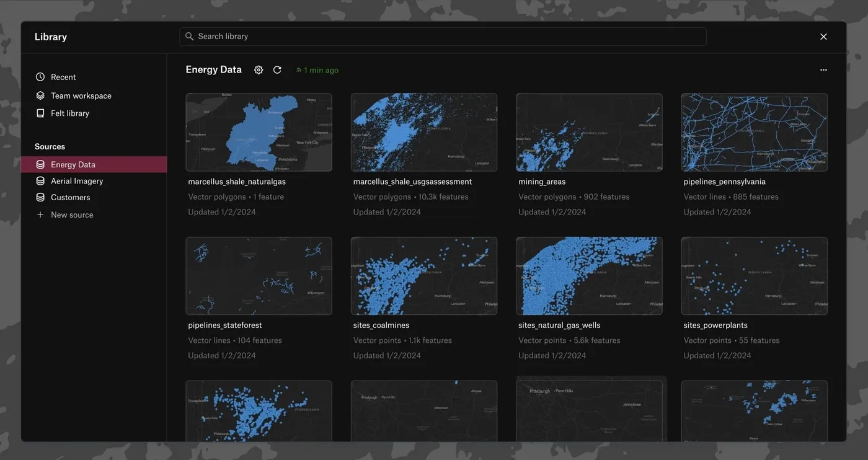Click the Energy Data heading
Image resolution: width=868 pixels, height=460 pixels.
click(214, 69)
